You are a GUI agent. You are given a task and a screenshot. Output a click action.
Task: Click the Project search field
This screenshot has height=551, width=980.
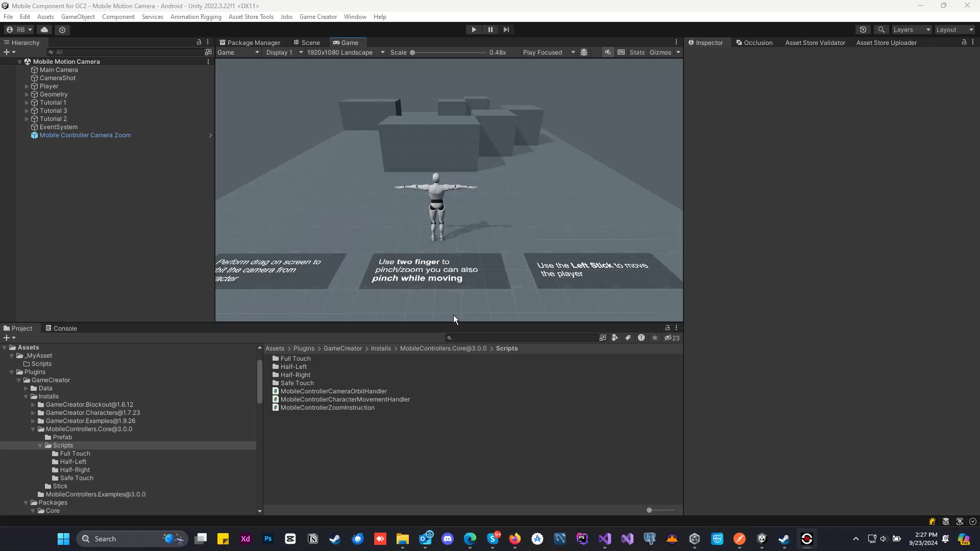(522, 338)
